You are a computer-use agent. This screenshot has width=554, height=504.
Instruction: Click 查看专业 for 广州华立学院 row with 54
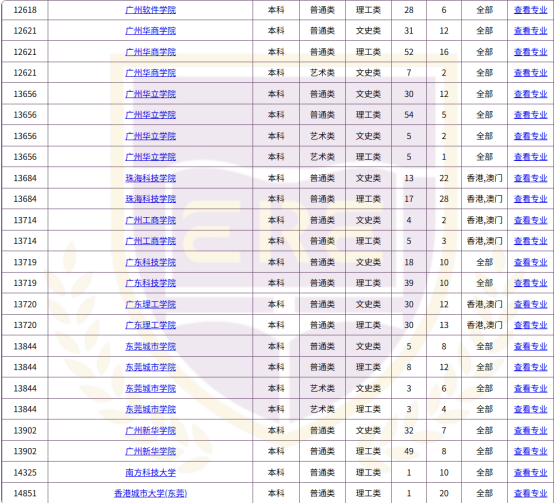click(x=530, y=115)
